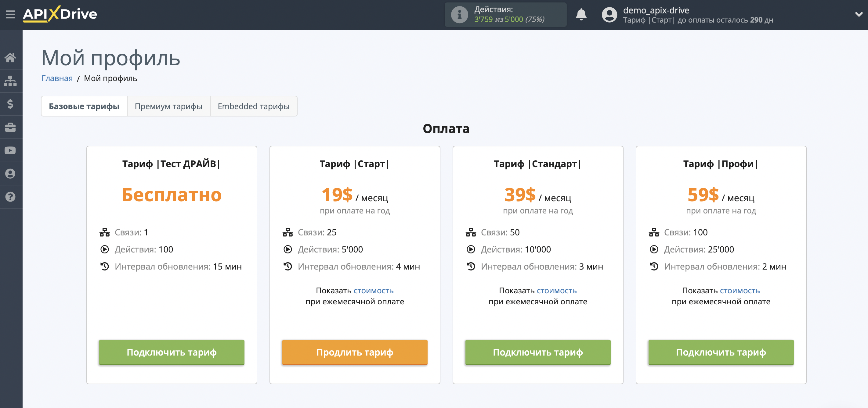Click the update interval icon in Стандарт card
The width and height of the screenshot is (868, 408).
pyautogui.click(x=471, y=267)
